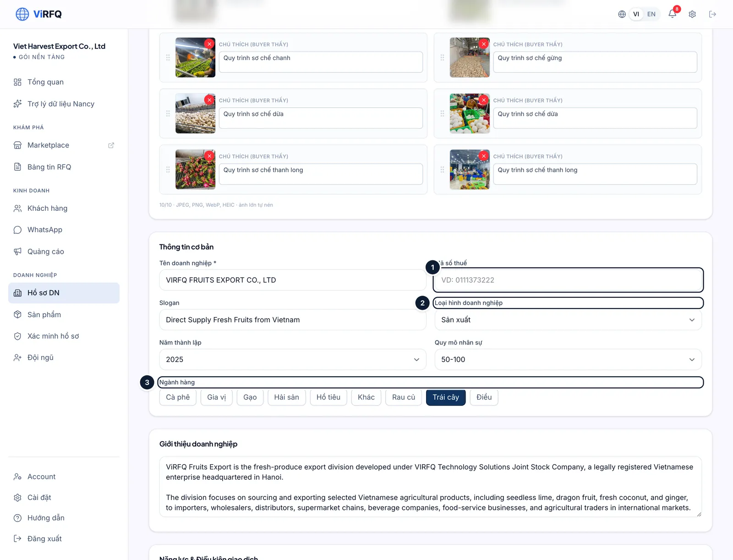Image resolution: width=733 pixels, height=560 pixels.
Task: Edit Tên doanh nghiệp input field
Action: [x=293, y=280]
